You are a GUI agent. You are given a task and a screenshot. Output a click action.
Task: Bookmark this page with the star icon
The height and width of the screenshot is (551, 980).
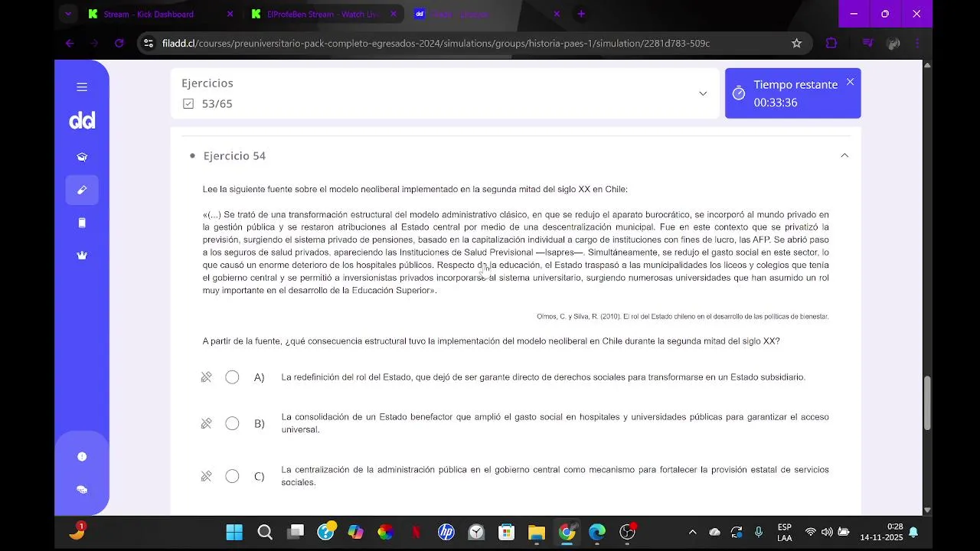pos(796,44)
